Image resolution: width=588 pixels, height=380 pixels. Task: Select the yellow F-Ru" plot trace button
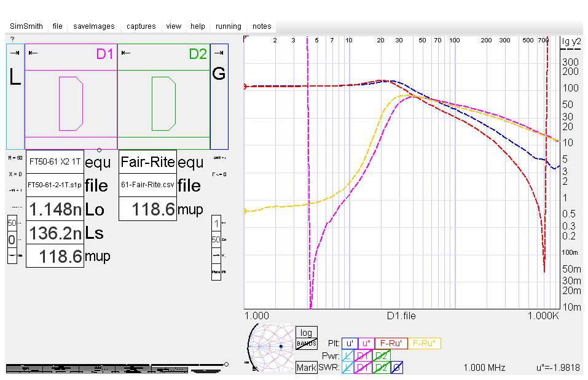[x=424, y=343]
